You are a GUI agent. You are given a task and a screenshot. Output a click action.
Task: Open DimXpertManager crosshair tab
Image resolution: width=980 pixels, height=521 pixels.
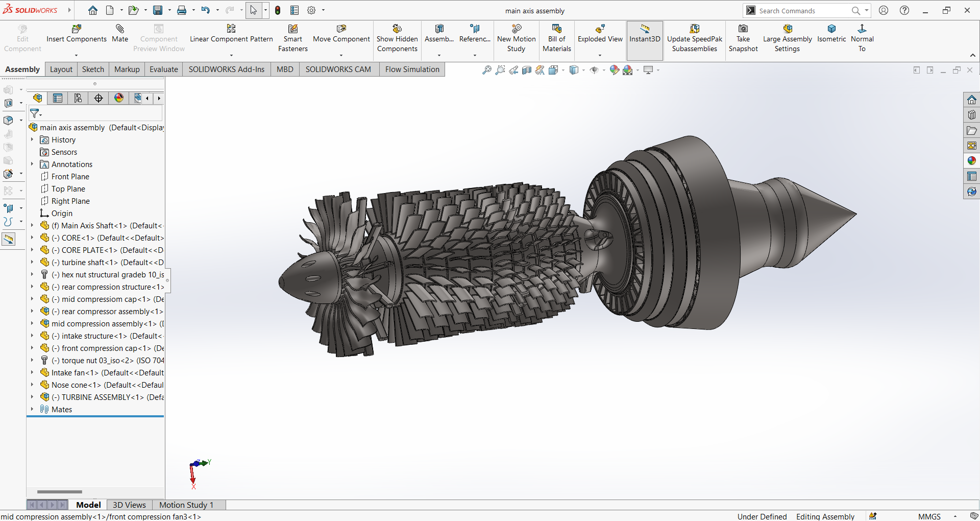coord(99,98)
